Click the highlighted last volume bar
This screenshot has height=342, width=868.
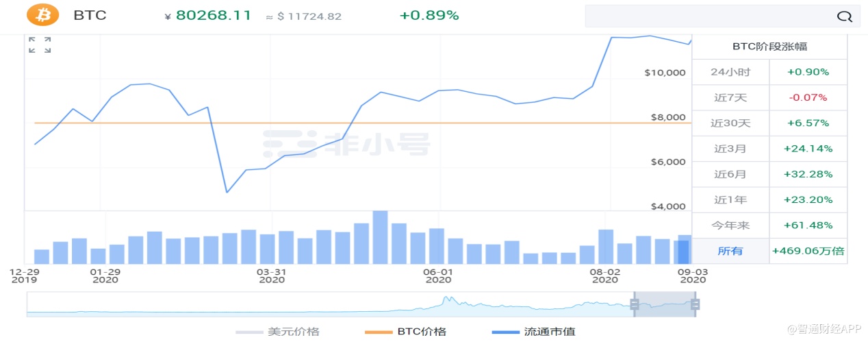coord(683,252)
